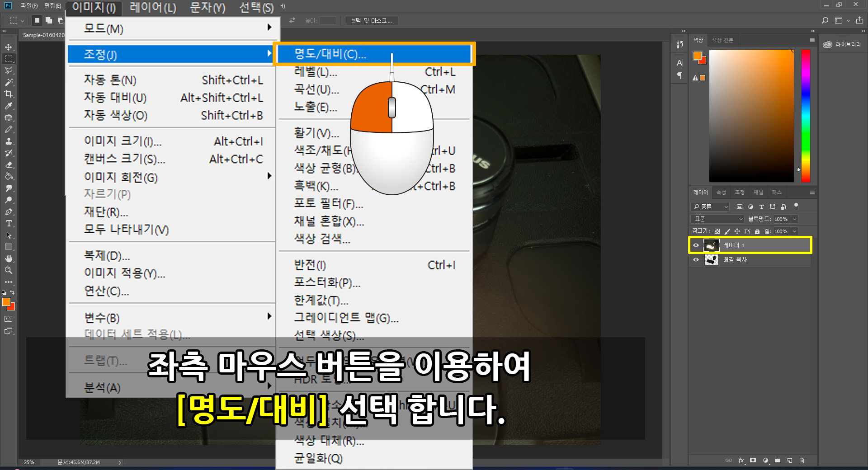Select the Pen tool
Viewport: 868px width, 470px height.
(x=9, y=211)
